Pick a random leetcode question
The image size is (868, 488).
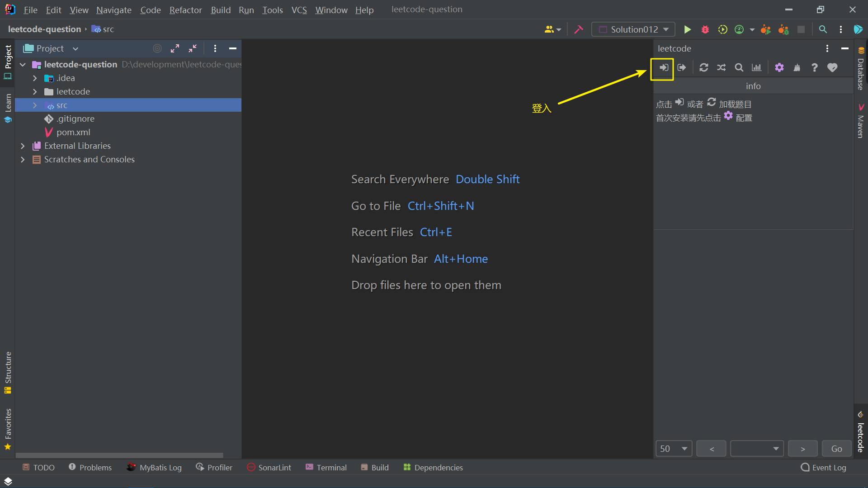(x=722, y=67)
